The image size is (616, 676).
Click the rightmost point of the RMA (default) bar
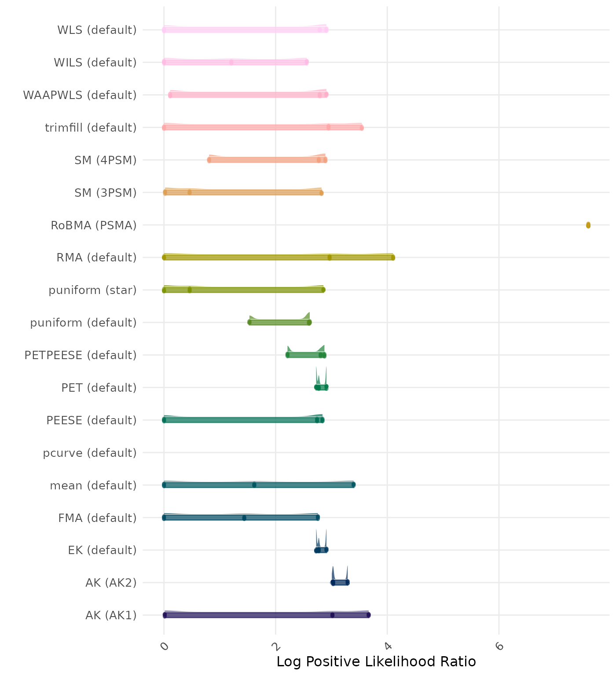[x=393, y=257]
